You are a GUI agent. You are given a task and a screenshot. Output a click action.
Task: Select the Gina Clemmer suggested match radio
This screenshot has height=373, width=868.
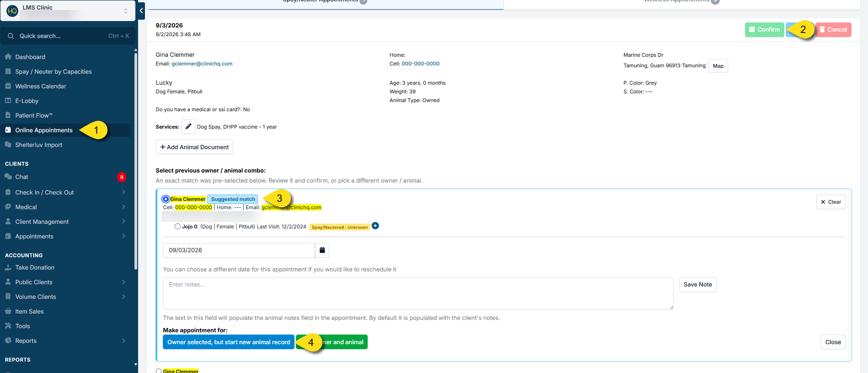click(166, 199)
